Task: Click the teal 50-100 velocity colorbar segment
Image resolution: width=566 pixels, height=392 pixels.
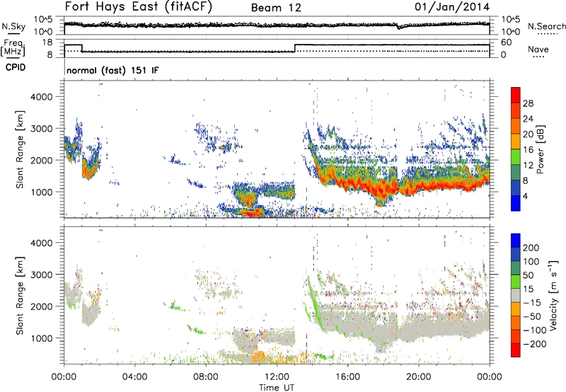Action: (516, 268)
